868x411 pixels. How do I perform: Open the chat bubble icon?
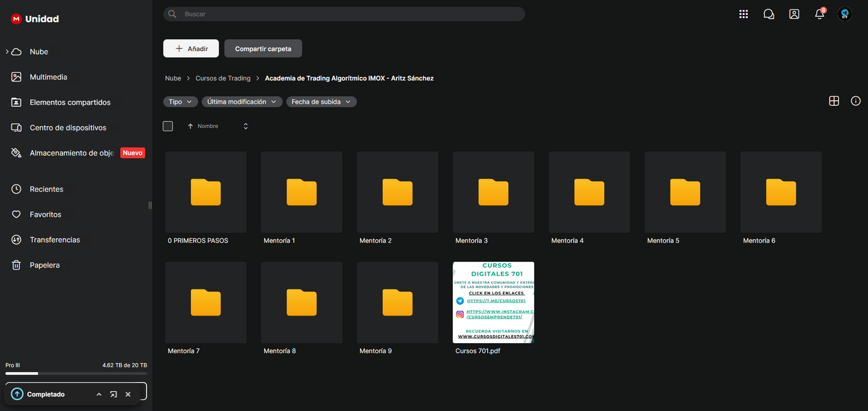coord(768,14)
